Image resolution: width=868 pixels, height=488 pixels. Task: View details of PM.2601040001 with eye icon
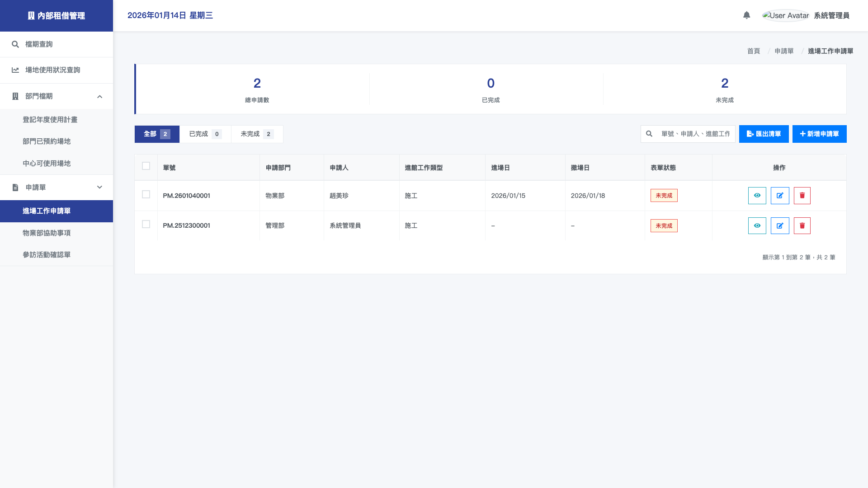point(757,196)
